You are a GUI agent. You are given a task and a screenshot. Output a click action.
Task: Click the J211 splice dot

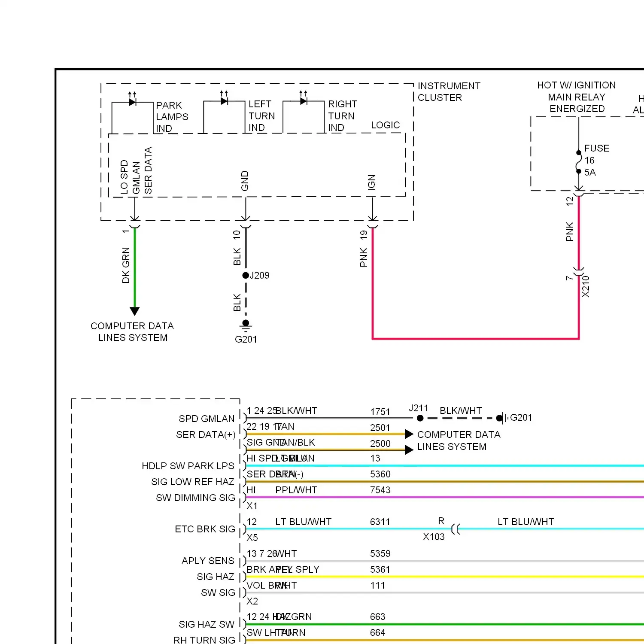(420, 418)
